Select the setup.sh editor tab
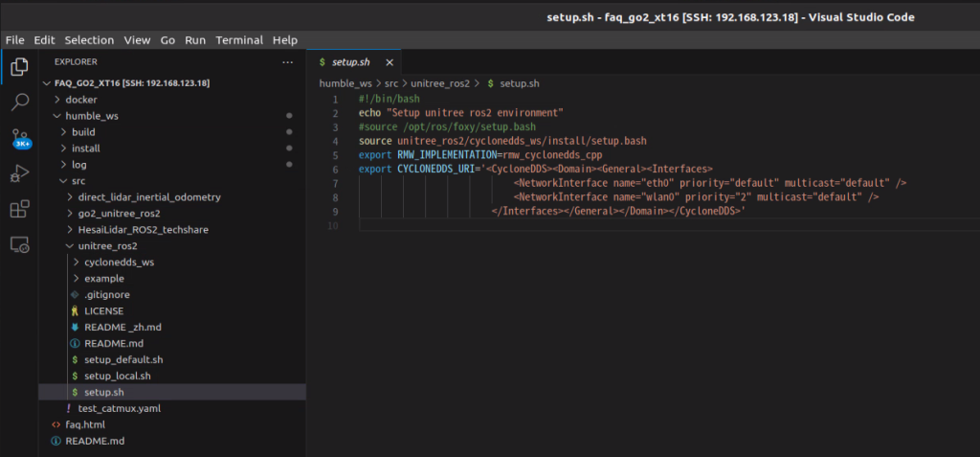The height and width of the screenshot is (457, 980). (x=354, y=62)
